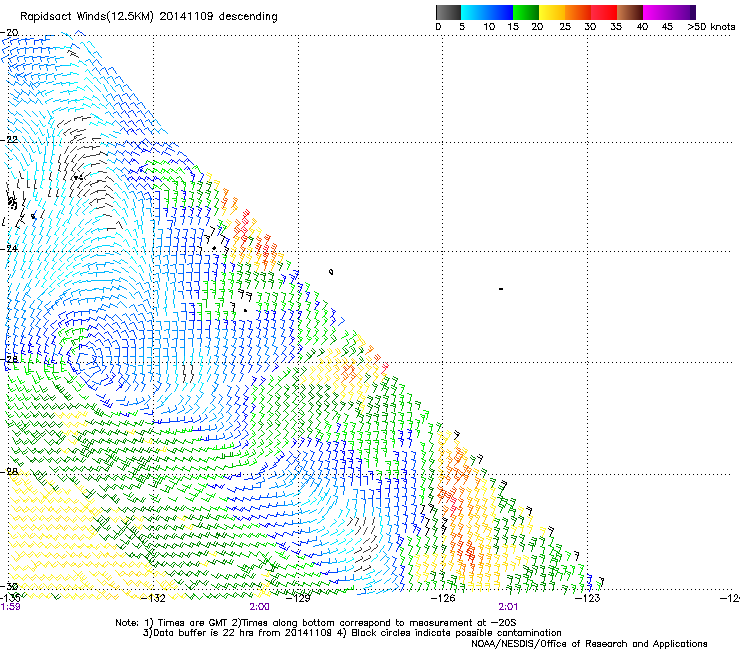Click the '>50 knots' legend label

pyautogui.click(x=711, y=27)
